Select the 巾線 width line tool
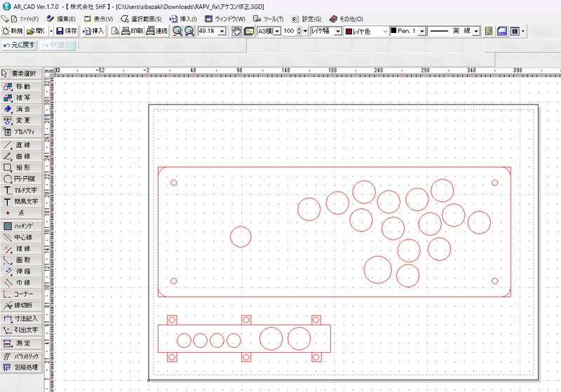 click(x=21, y=283)
